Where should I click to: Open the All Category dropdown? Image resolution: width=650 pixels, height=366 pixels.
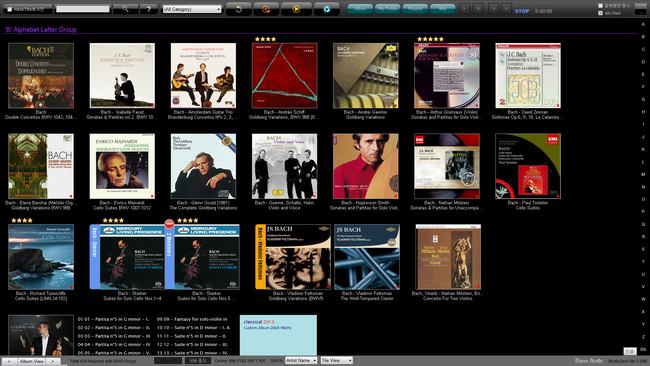point(192,9)
